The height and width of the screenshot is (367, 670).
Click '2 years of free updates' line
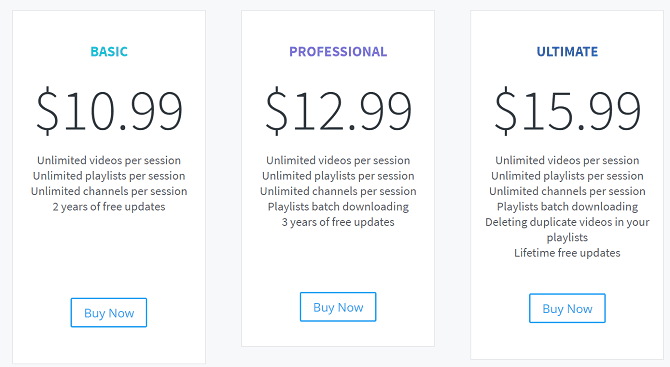109,207
